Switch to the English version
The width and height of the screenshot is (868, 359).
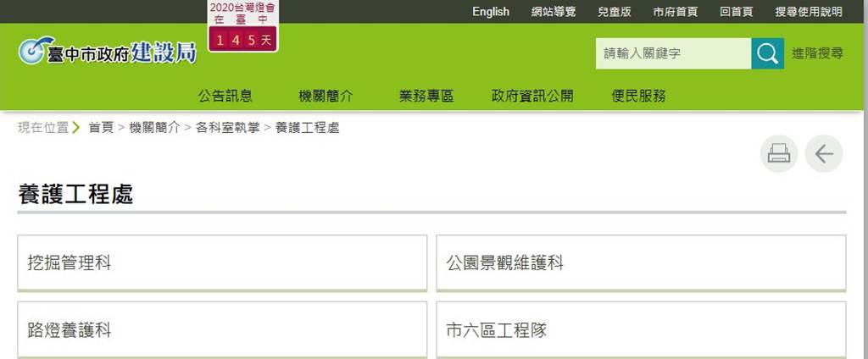coord(491,12)
